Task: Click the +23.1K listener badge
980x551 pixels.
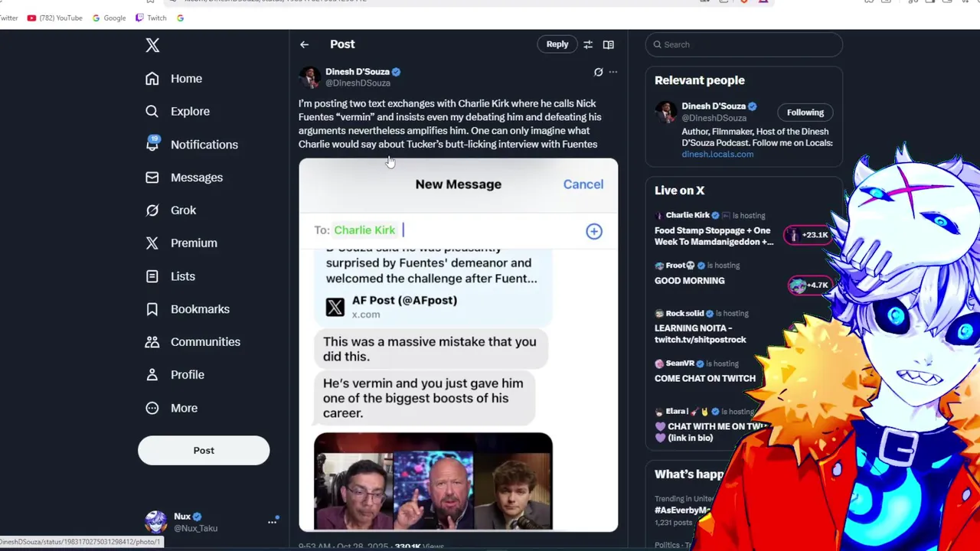Action: 808,235
